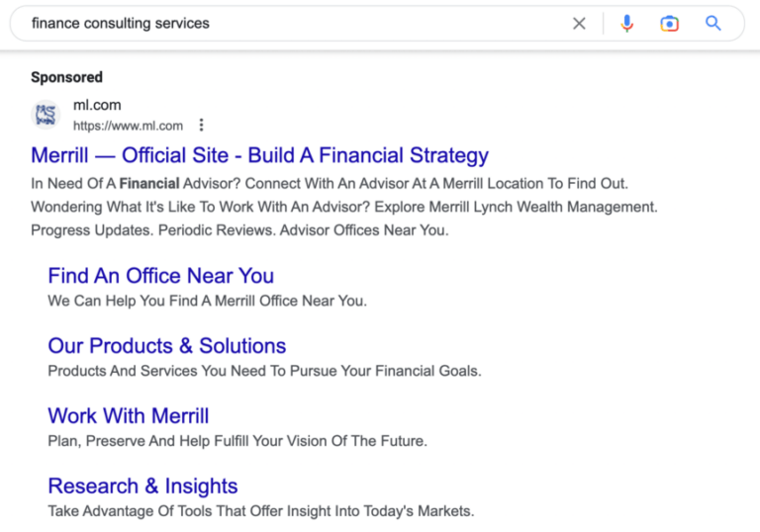
Task: Open Google Lens image search camera icon
Action: pyautogui.click(x=670, y=24)
